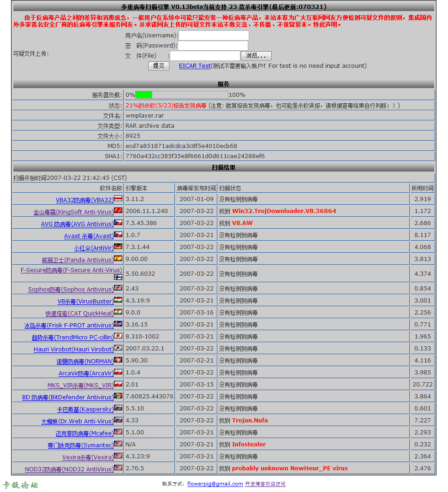This screenshot has width=448, height=492.
Task: Click the Korea flag beside Hauri Virobot
Action: point(118,348)
